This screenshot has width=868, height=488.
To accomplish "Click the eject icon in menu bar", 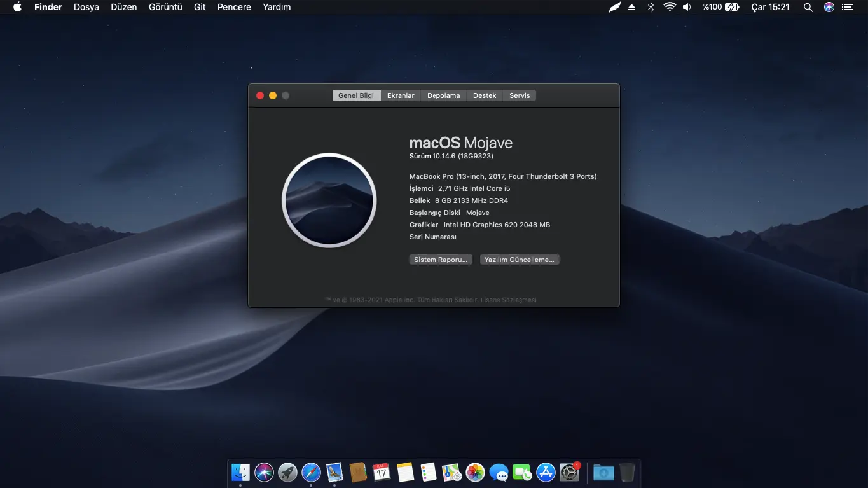I will coord(631,7).
